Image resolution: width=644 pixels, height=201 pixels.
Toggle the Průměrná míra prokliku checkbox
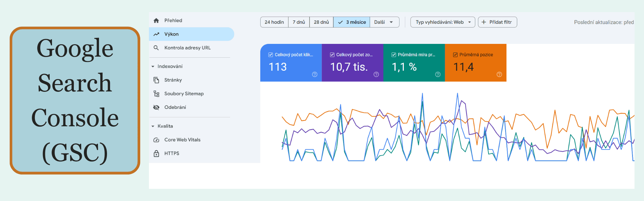394,55
